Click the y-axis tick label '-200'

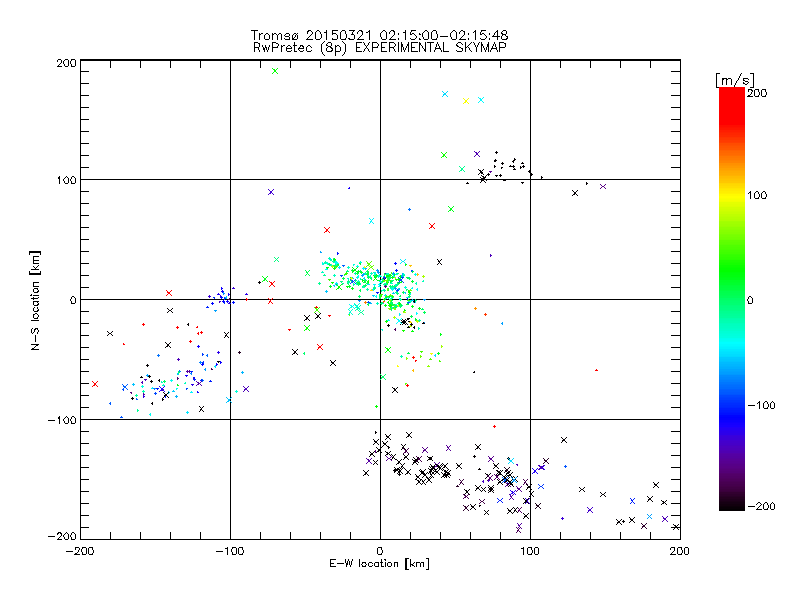tap(62, 536)
